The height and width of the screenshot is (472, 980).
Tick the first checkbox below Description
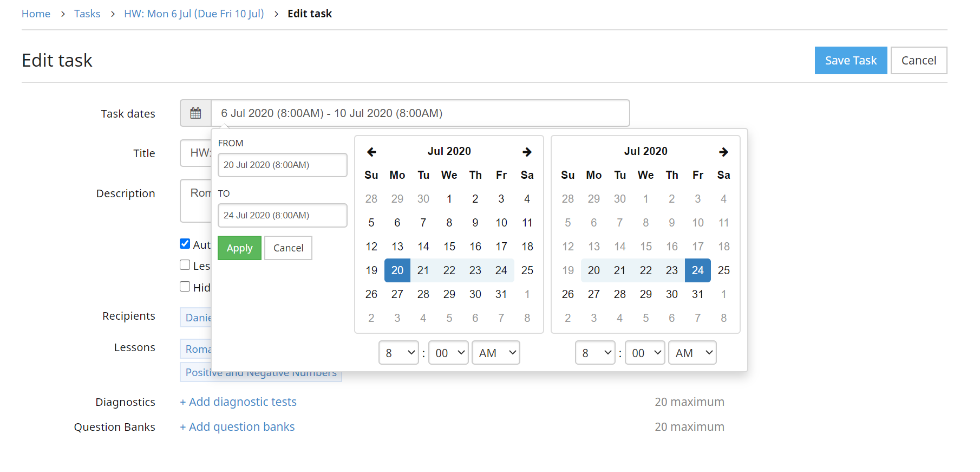pos(185,244)
